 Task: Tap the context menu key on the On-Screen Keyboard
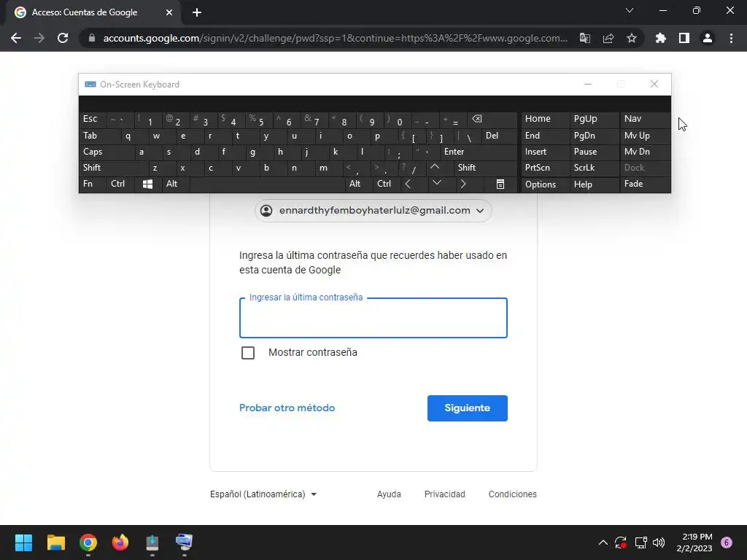pyautogui.click(x=500, y=184)
